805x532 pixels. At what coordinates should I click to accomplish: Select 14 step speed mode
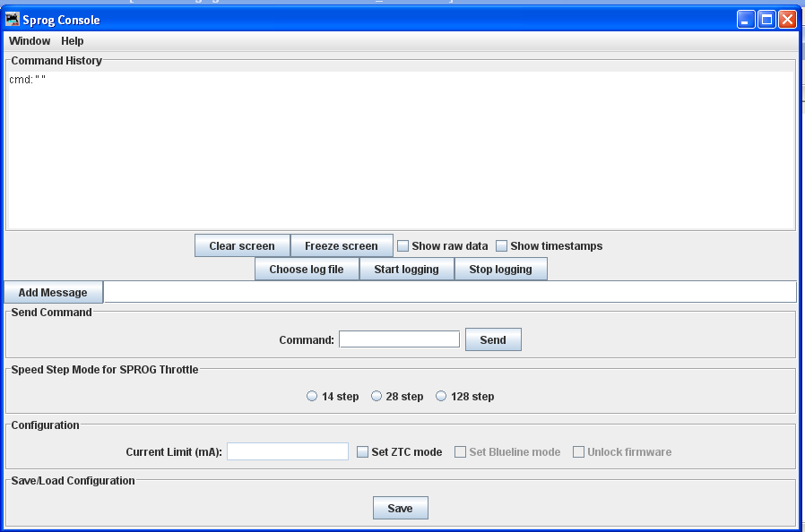point(312,397)
